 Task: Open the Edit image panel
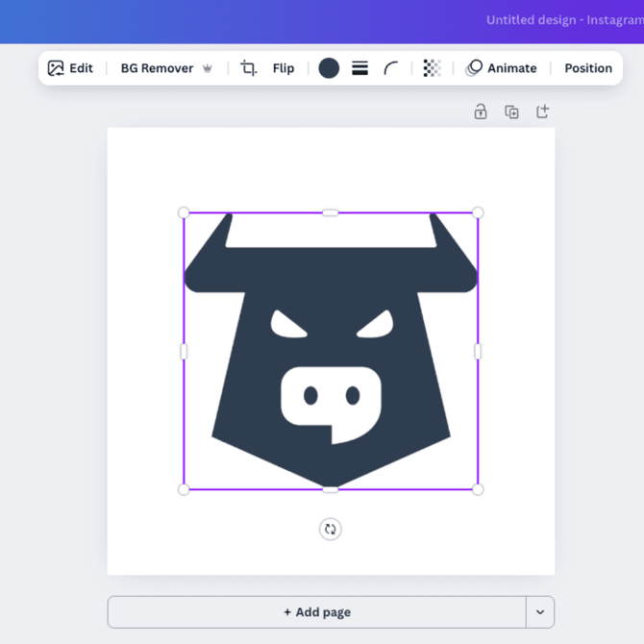70,68
